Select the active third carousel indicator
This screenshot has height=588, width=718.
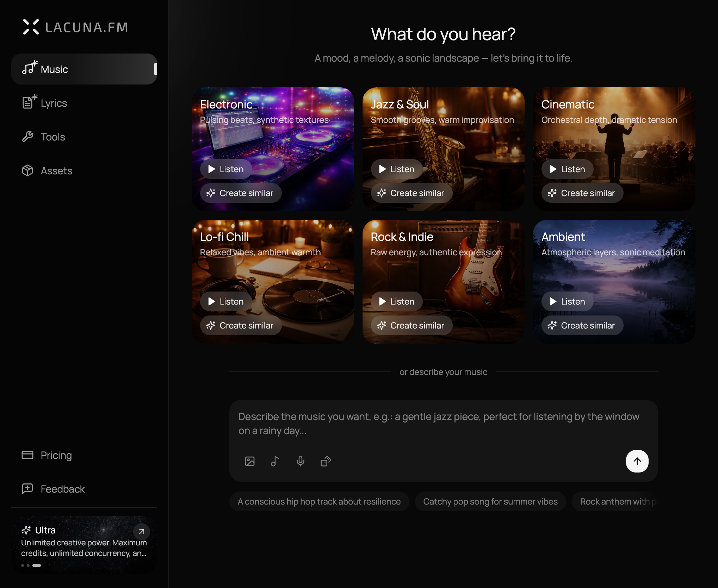(x=37, y=565)
